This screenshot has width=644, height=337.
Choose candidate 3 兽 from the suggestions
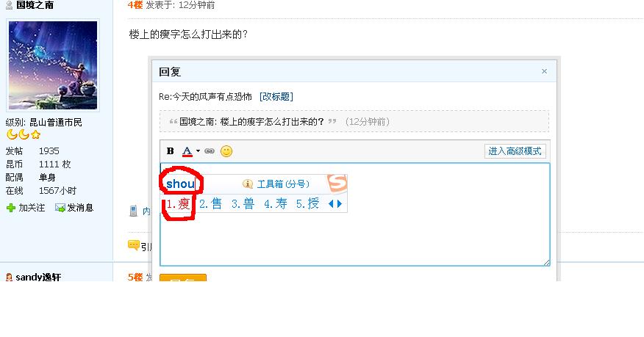coord(243,204)
